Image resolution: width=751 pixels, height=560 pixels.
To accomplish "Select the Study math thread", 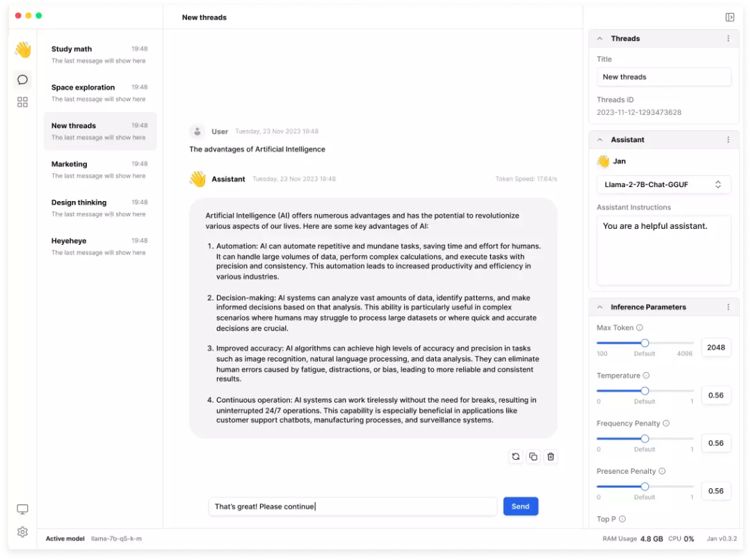I will (x=99, y=54).
